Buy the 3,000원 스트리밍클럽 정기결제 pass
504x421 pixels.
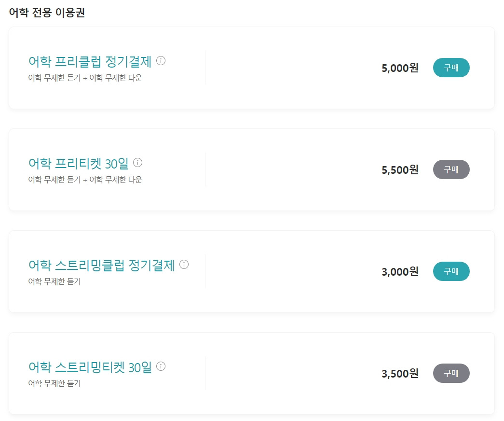click(x=451, y=271)
